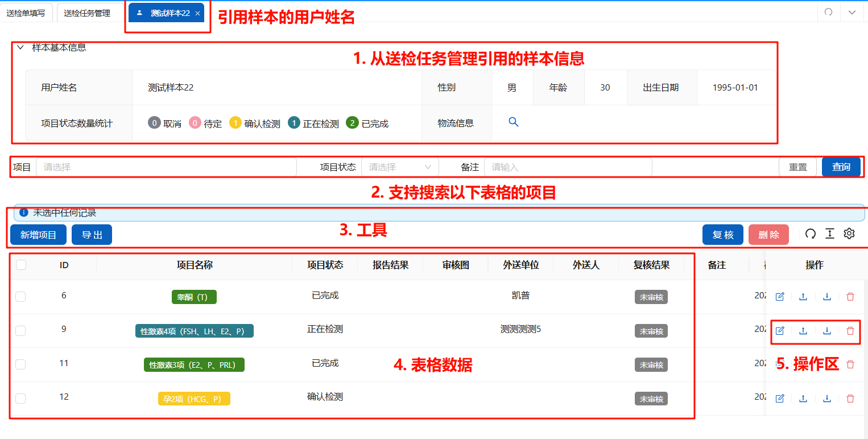Switch to the 送检任务管理 tab
Image resolution: width=868 pixels, height=439 pixels.
coord(87,13)
